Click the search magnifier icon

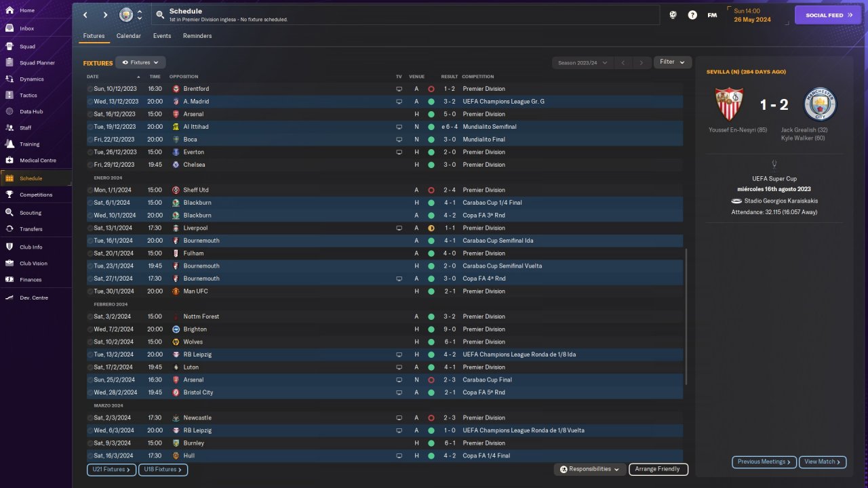coord(159,15)
